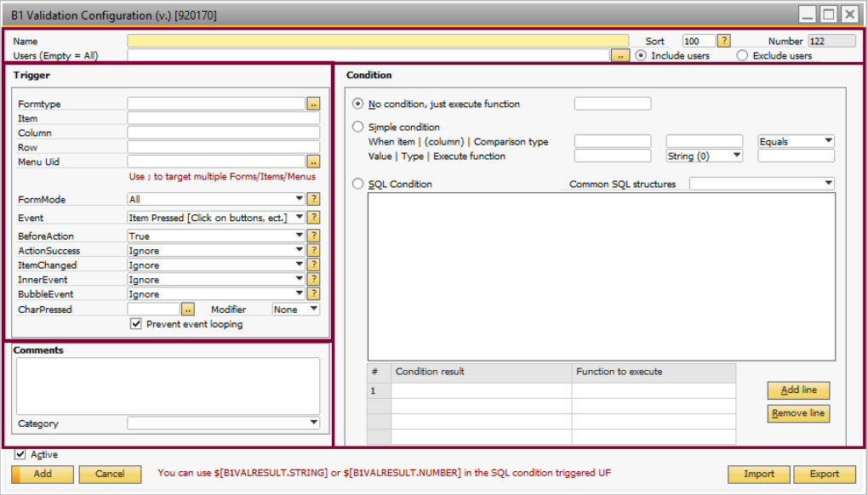Click the Column input field
Screen dimensions: 868x495
pyautogui.click(x=224, y=133)
